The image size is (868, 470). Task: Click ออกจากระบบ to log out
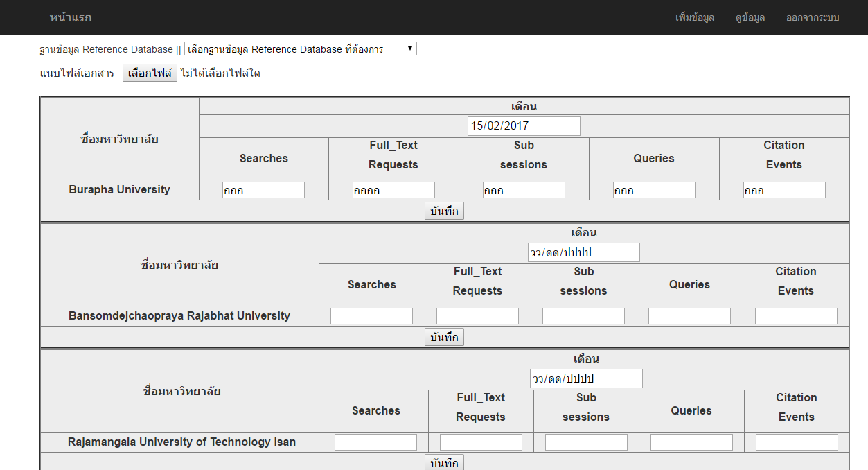click(x=813, y=17)
